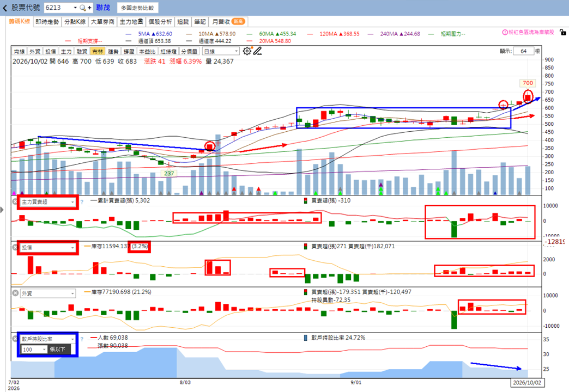Toggle 布林 Bollinger band overlay
This screenshot has width=569, height=392.
[98, 52]
